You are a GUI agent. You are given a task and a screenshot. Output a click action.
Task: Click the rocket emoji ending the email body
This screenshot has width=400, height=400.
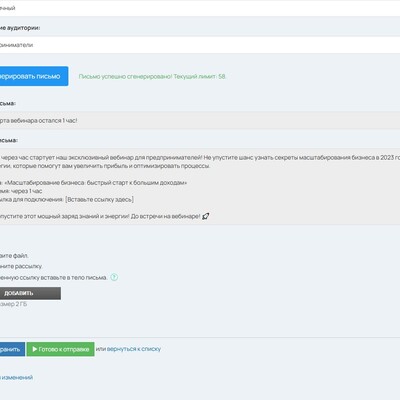pyautogui.click(x=206, y=216)
